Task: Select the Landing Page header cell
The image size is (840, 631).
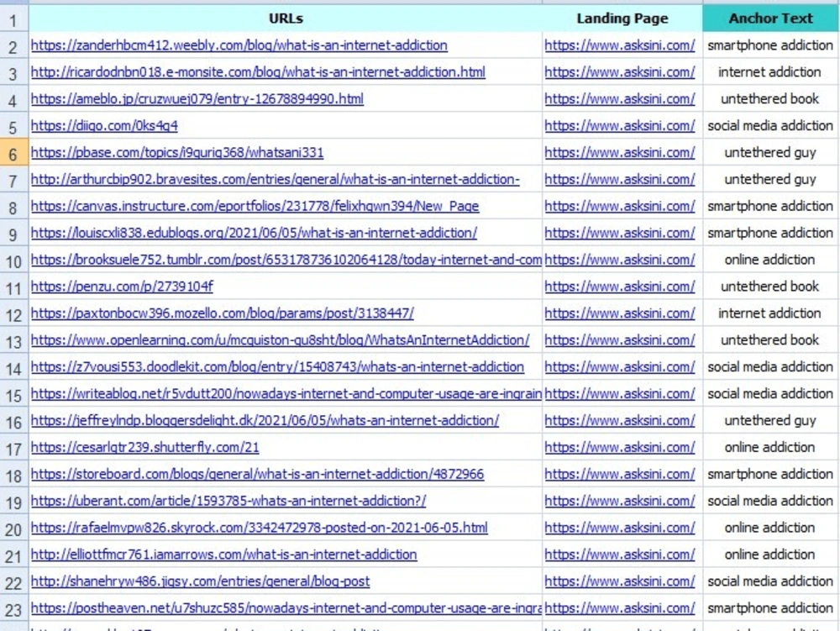Action: 622,18
